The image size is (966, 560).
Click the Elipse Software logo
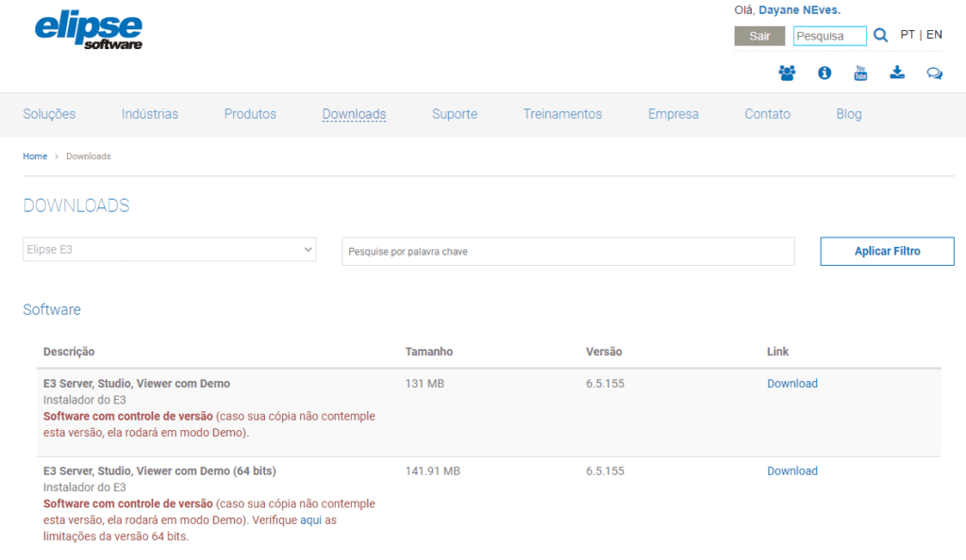(88, 29)
